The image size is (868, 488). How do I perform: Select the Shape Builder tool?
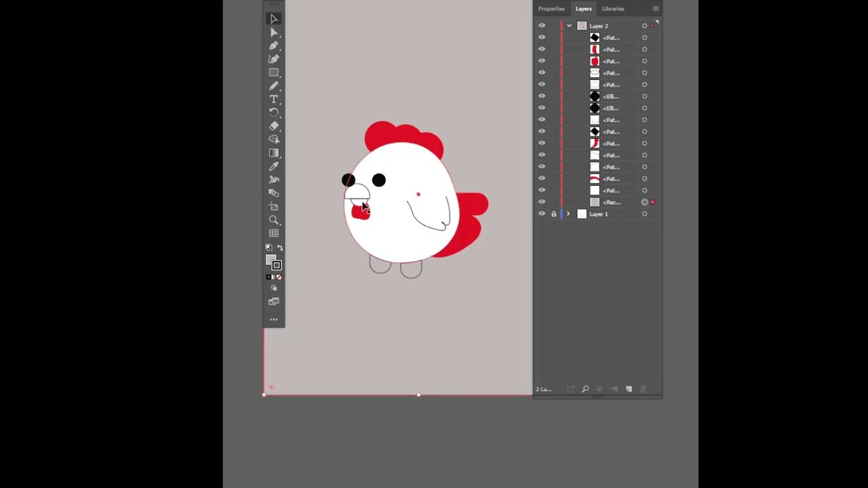tap(274, 140)
